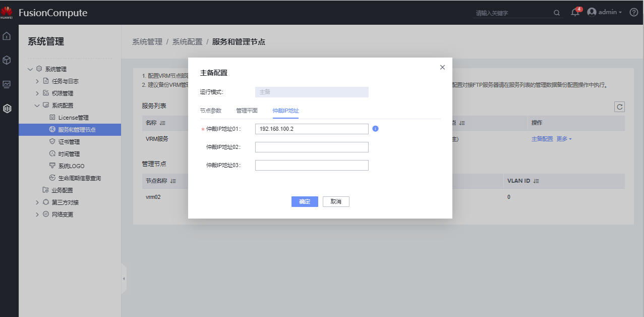
Task: Refresh the service list
Action: tap(619, 107)
